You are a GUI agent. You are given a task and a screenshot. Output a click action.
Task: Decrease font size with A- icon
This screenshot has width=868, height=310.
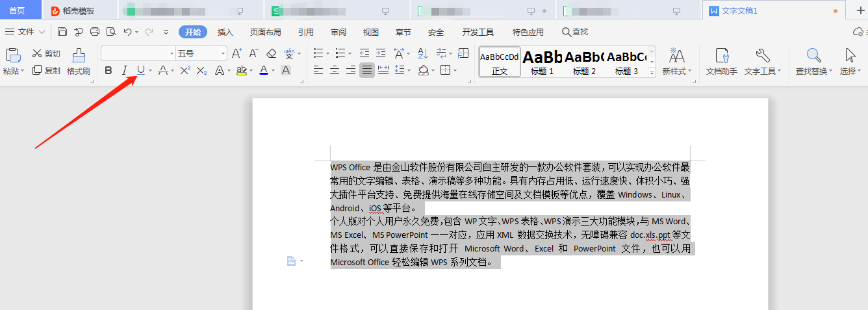(x=254, y=53)
